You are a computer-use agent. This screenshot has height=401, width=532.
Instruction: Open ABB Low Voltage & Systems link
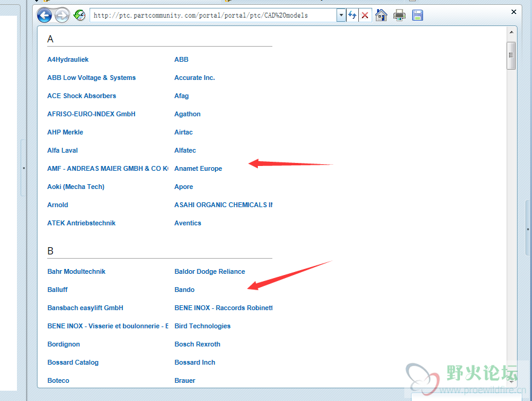pos(91,78)
